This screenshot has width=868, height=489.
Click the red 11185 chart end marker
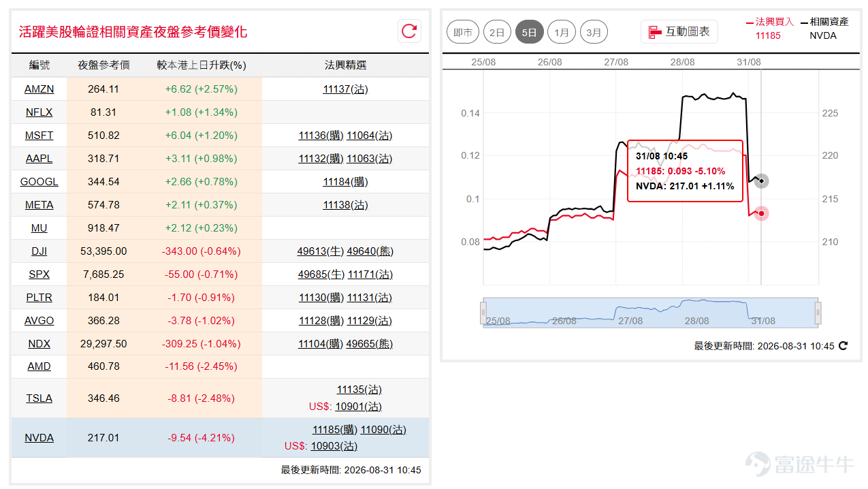click(762, 214)
